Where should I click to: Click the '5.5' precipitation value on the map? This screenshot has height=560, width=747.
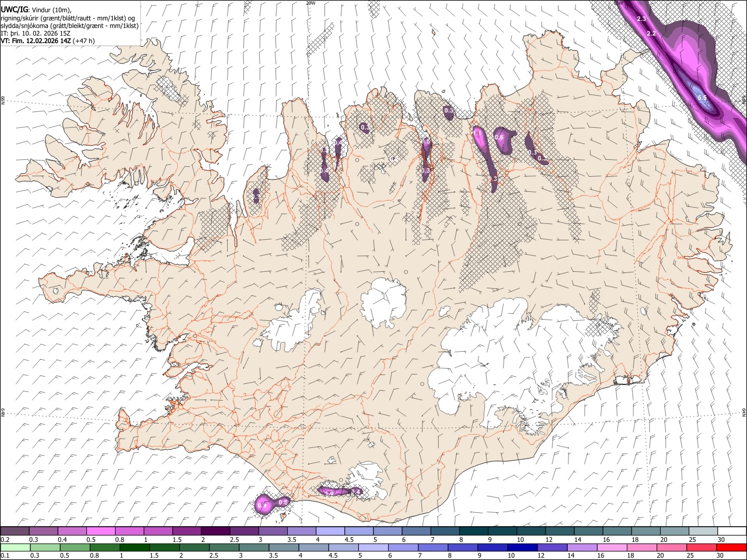pyautogui.click(x=702, y=97)
